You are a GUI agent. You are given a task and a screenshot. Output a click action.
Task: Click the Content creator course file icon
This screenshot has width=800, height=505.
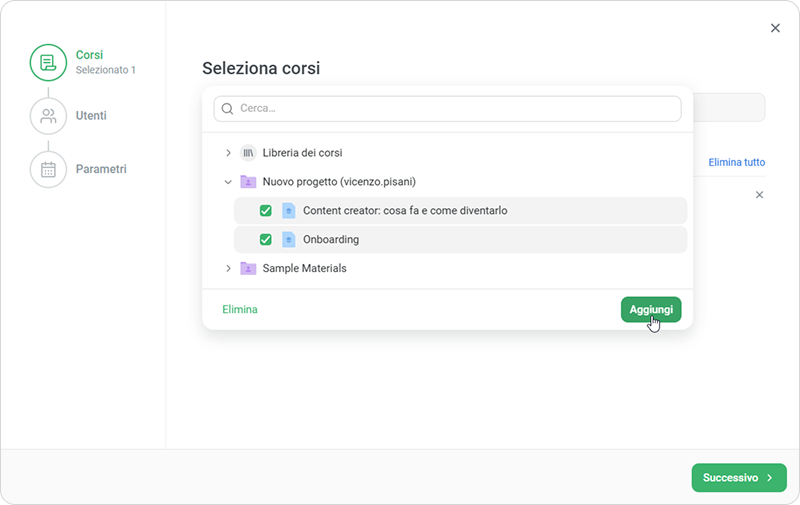click(289, 210)
